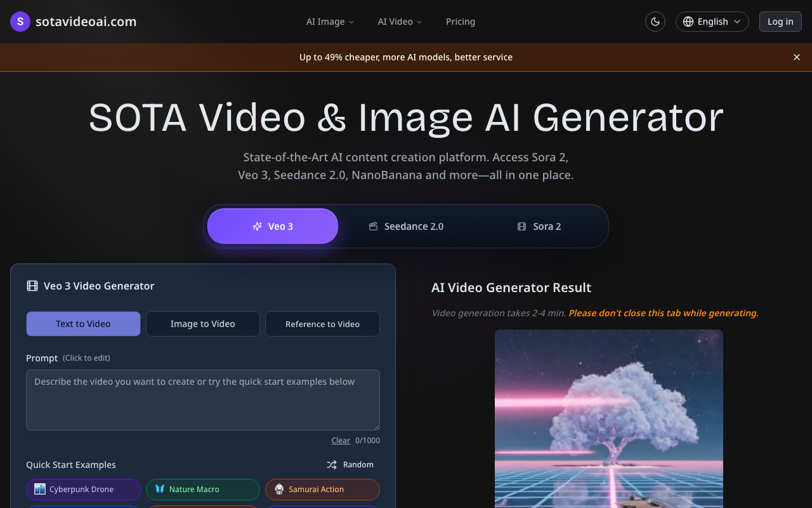Click the '(Click to edit)' hint text
This screenshot has width=812, height=508.
click(x=86, y=358)
